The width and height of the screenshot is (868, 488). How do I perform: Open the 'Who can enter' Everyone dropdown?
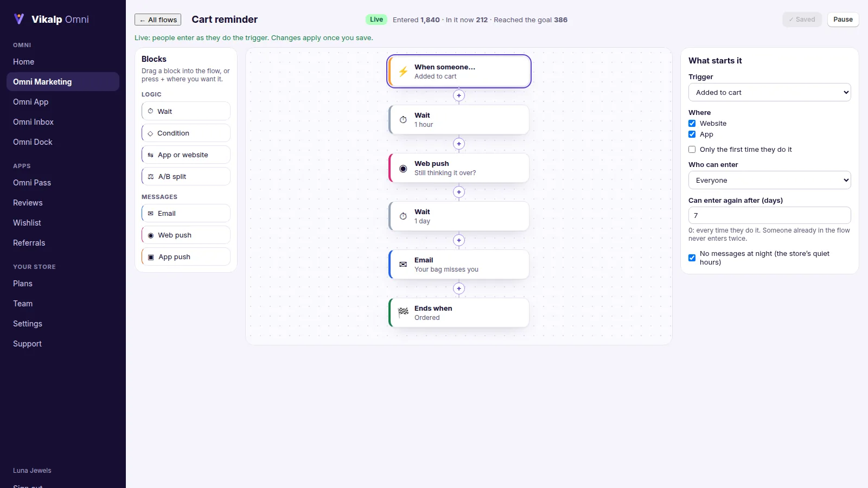(x=769, y=180)
